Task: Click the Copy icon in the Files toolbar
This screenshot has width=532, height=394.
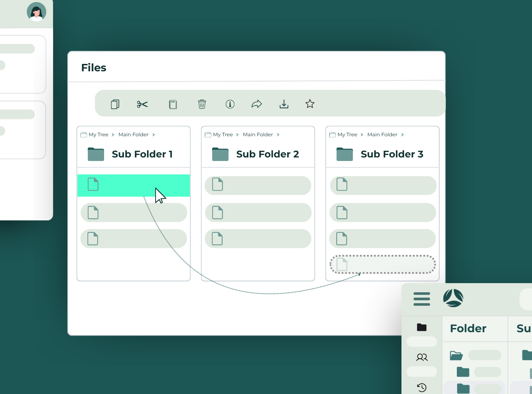Action: (115, 104)
